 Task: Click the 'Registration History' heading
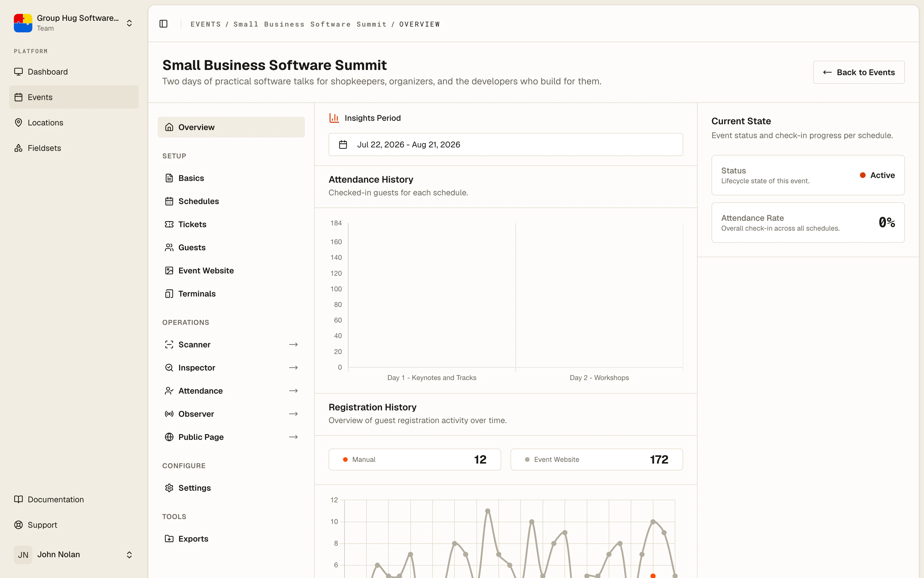pyautogui.click(x=372, y=407)
